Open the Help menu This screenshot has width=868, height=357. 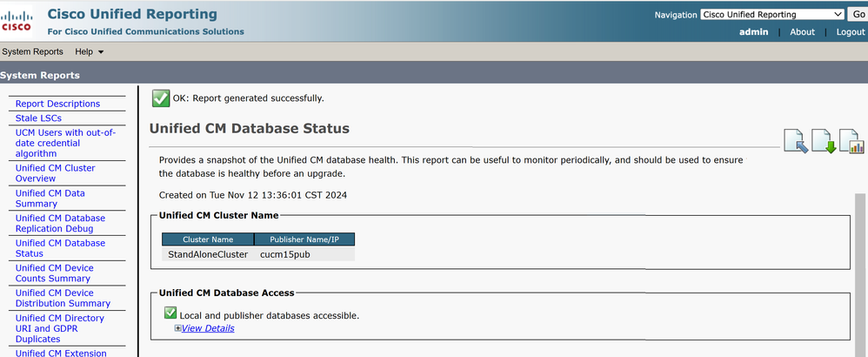pyautogui.click(x=89, y=51)
